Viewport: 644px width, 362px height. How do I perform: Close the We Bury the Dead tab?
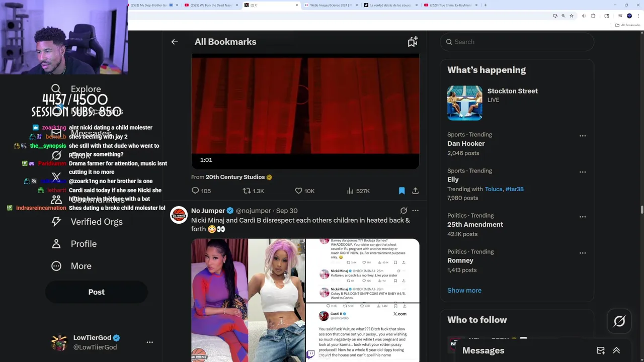tap(237, 5)
